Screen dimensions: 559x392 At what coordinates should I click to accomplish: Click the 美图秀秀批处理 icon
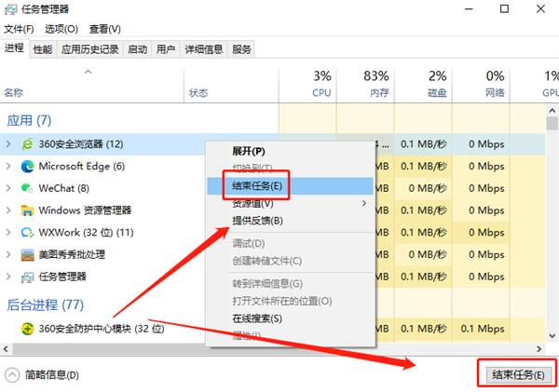coord(27,254)
